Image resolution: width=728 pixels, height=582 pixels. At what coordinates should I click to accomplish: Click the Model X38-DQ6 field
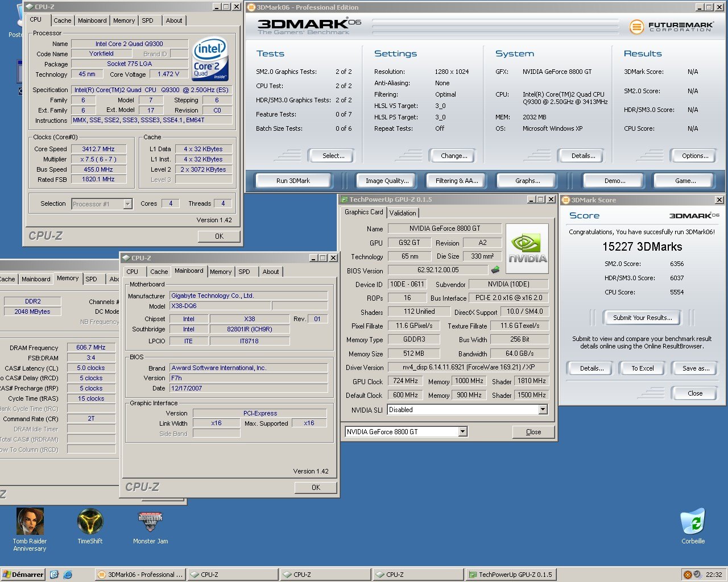coord(220,306)
